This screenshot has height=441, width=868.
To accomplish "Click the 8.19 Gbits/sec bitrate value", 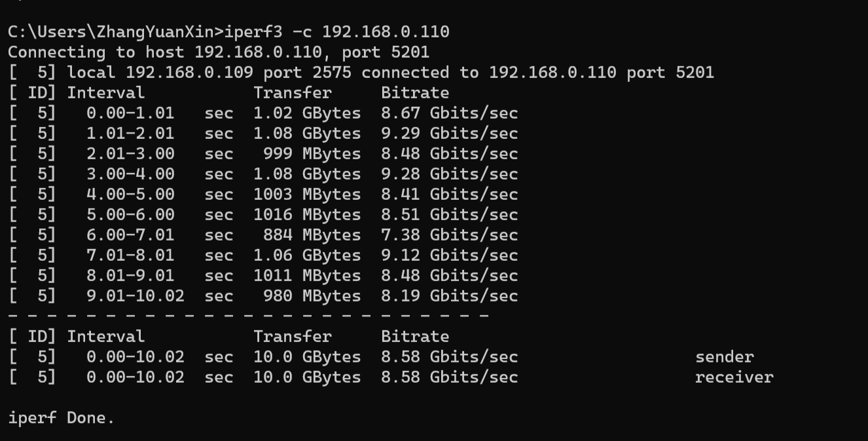I will click(449, 296).
